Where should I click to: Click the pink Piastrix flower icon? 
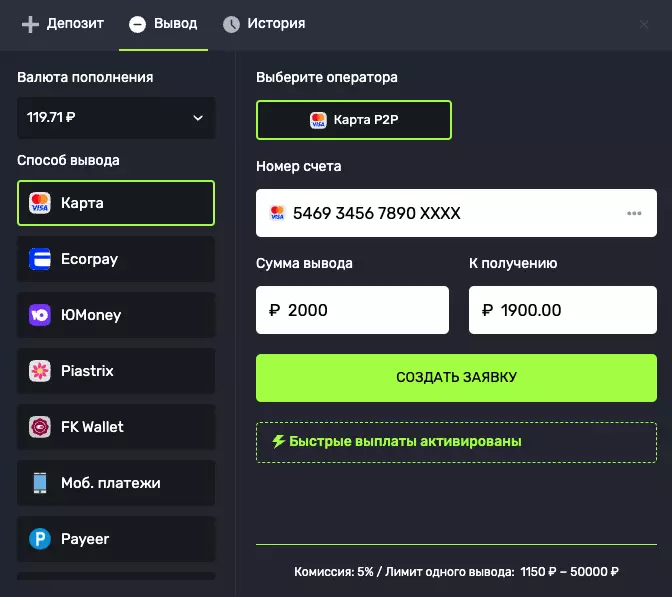(x=40, y=371)
